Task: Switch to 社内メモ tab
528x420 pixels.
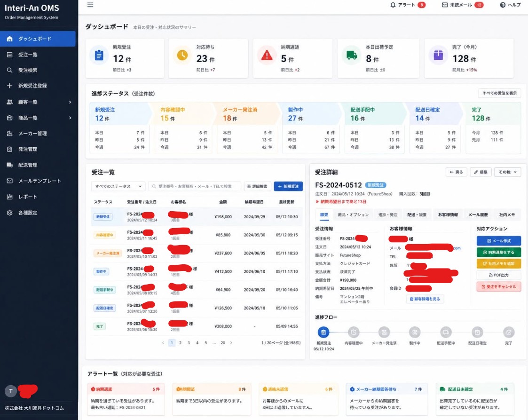Action: click(507, 215)
